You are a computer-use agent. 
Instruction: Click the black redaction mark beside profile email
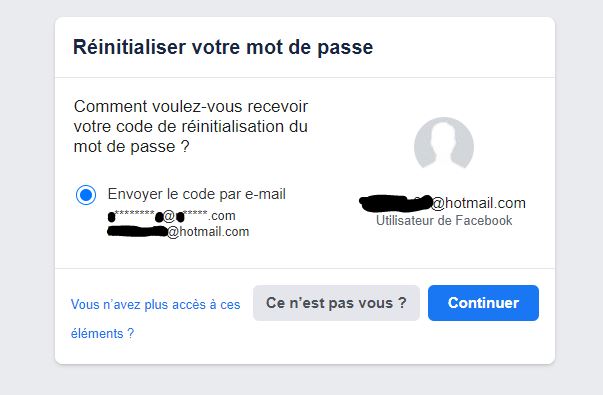pyautogui.click(x=395, y=203)
